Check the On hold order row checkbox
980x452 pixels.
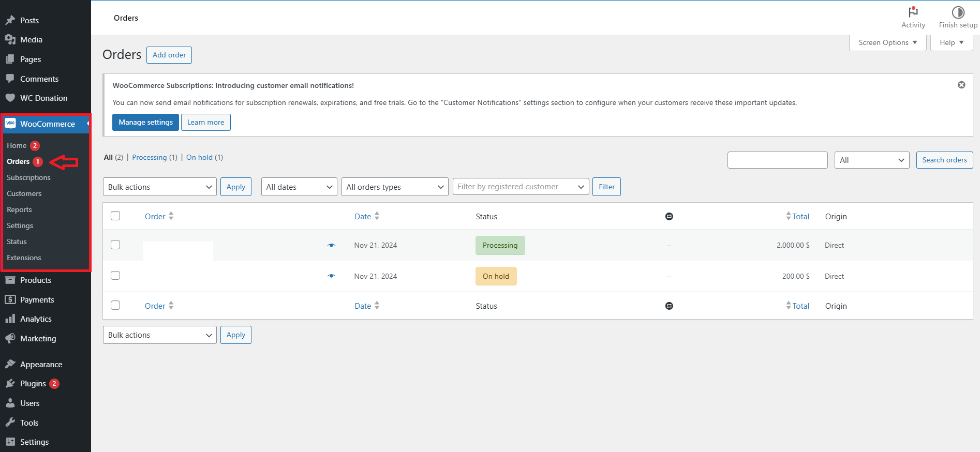(x=115, y=275)
